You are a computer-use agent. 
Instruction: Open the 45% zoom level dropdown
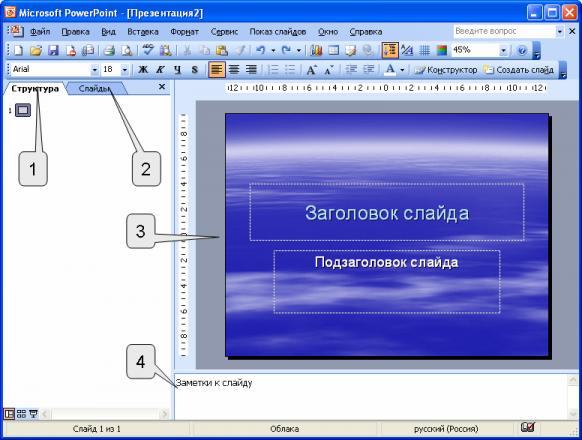[503, 50]
